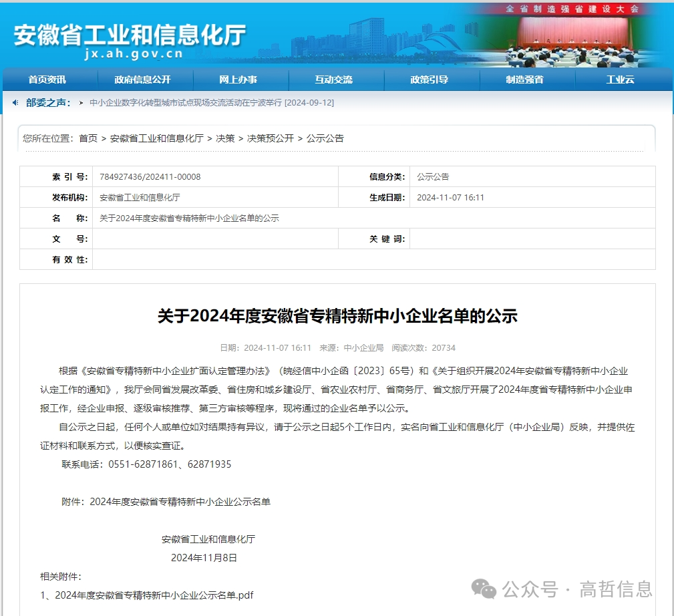The height and width of the screenshot is (616, 674).
Task: Click the jx.ah.gov.cn domain text in header
Action: point(134,53)
